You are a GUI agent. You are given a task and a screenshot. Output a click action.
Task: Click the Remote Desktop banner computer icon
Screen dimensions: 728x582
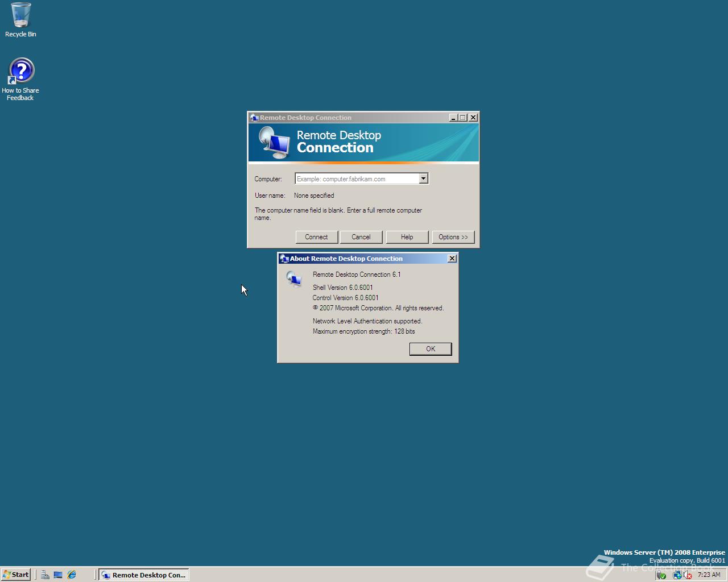(274, 143)
